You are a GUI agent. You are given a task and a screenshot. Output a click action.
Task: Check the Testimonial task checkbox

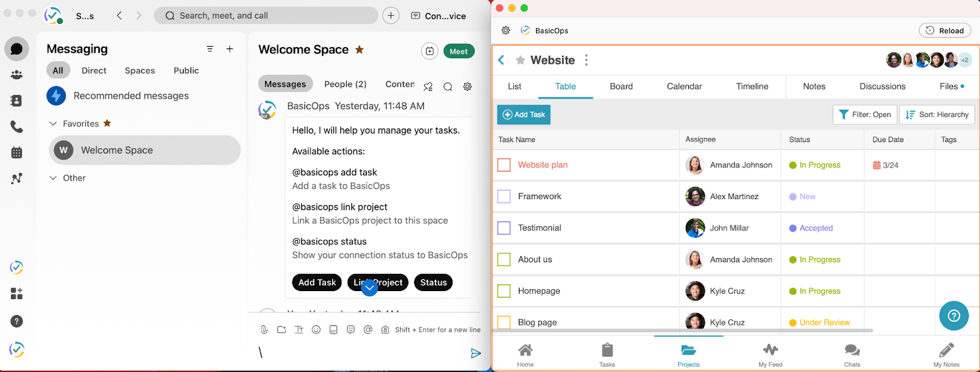pos(504,228)
